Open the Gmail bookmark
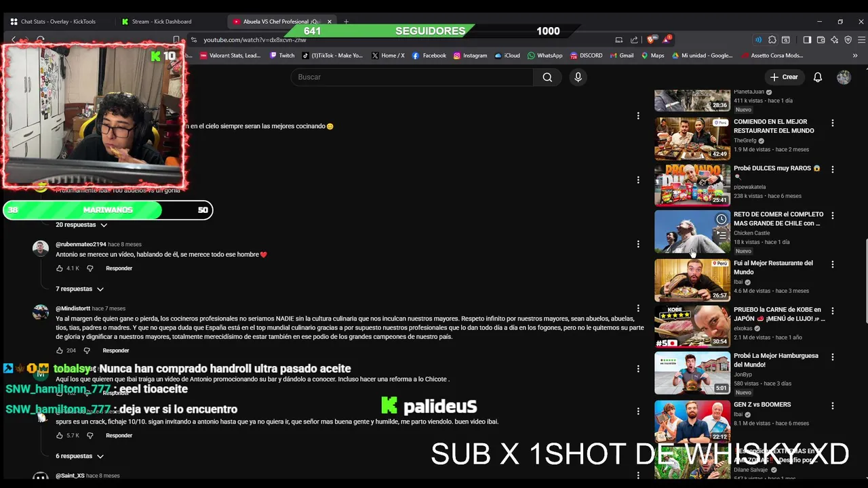 [621, 56]
